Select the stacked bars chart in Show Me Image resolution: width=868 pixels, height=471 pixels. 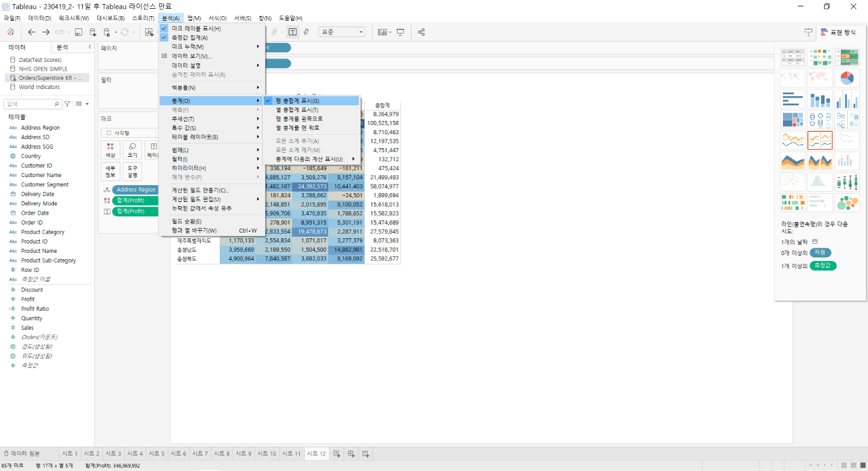820,99
